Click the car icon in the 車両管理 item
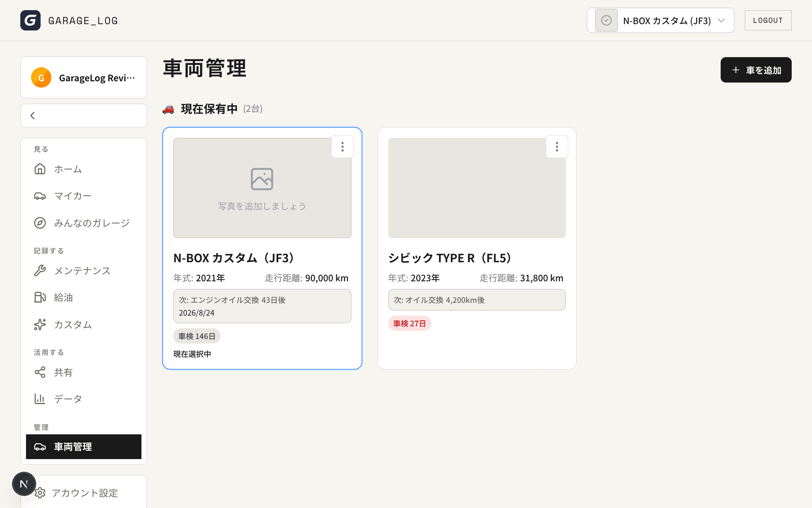 coord(40,447)
